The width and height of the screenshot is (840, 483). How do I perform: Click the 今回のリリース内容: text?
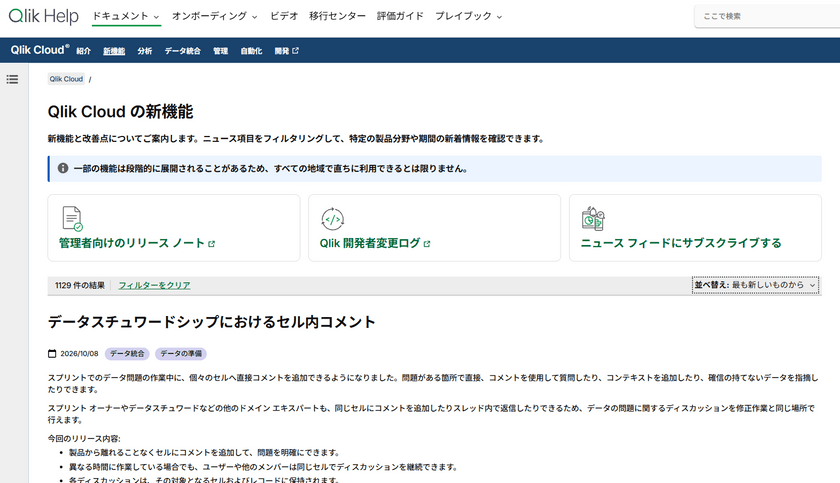coord(84,439)
